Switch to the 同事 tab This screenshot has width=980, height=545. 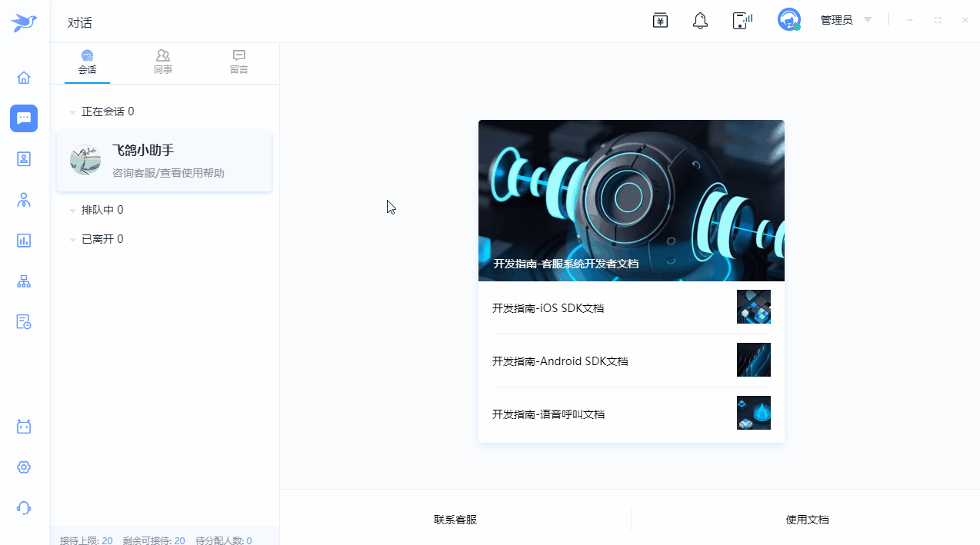(163, 62)
